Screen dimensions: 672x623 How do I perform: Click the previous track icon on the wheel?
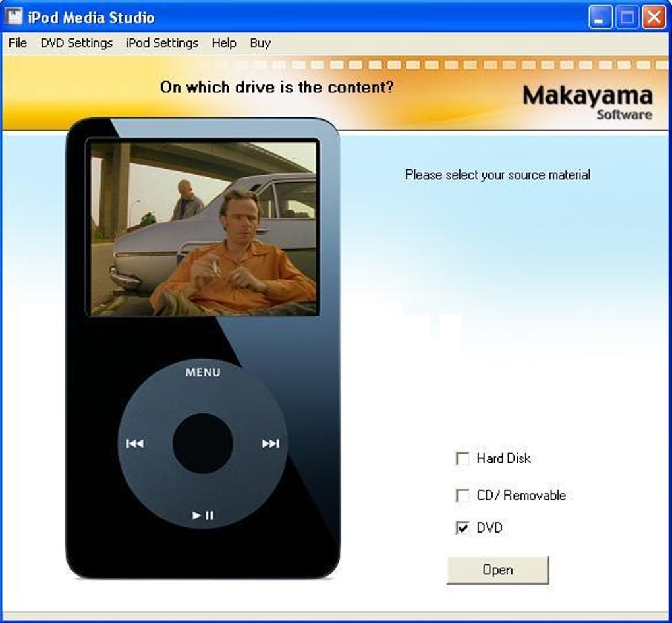click(134, 443)
